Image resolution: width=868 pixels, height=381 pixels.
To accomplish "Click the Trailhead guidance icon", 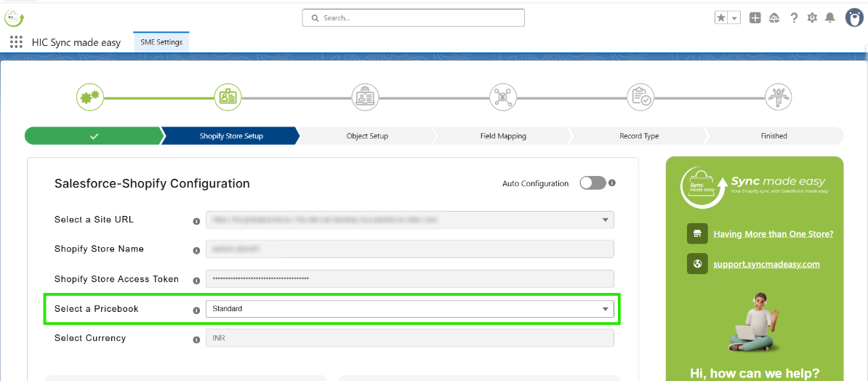I will point(774,17).
